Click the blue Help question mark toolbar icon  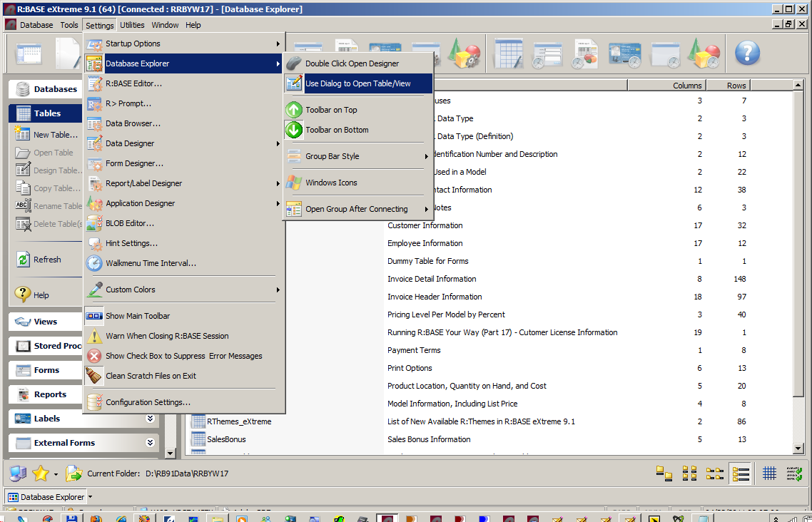click(747, 53)
